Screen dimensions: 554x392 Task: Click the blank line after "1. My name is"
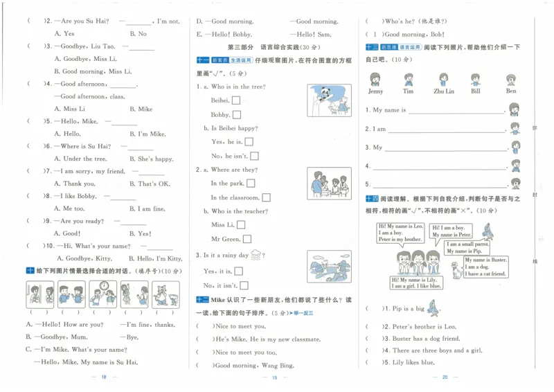[x=456, y=110]
